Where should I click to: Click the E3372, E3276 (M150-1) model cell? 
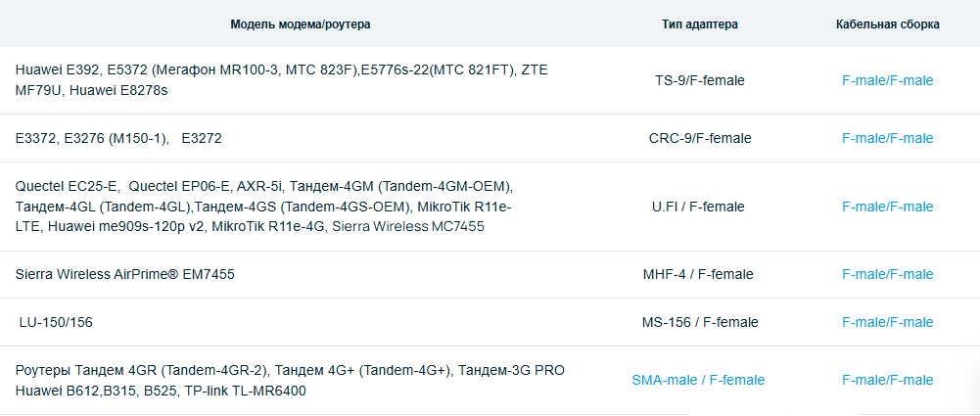point(118,138)
